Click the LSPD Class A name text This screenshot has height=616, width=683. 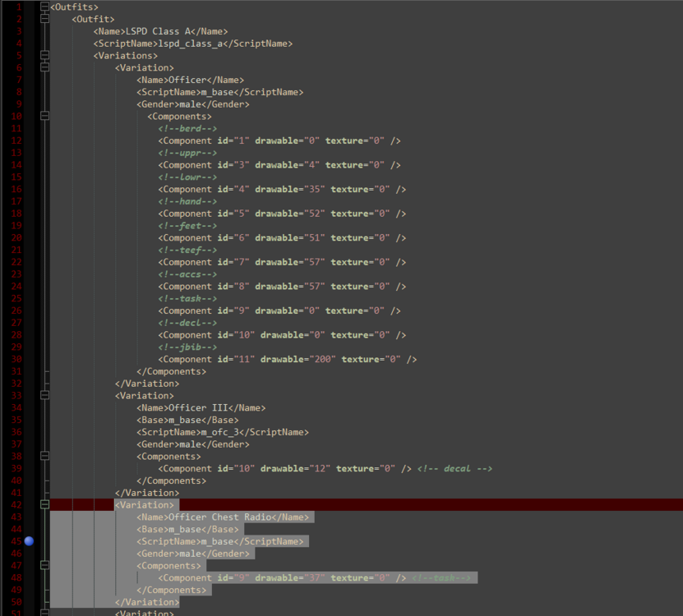(152, 30)
